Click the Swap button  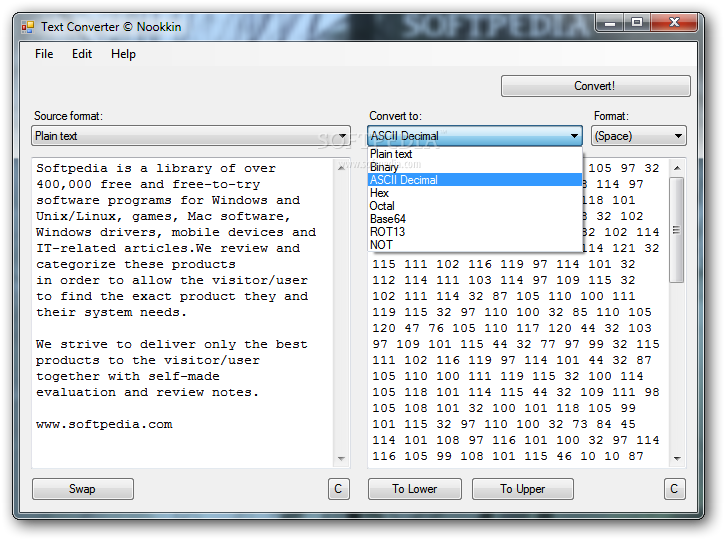point(83,489)
